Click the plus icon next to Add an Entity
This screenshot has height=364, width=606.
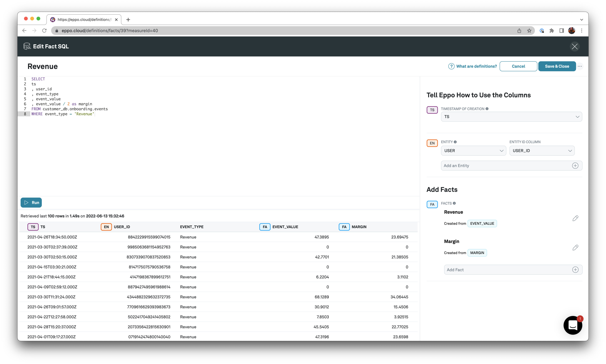pos(575,166)
